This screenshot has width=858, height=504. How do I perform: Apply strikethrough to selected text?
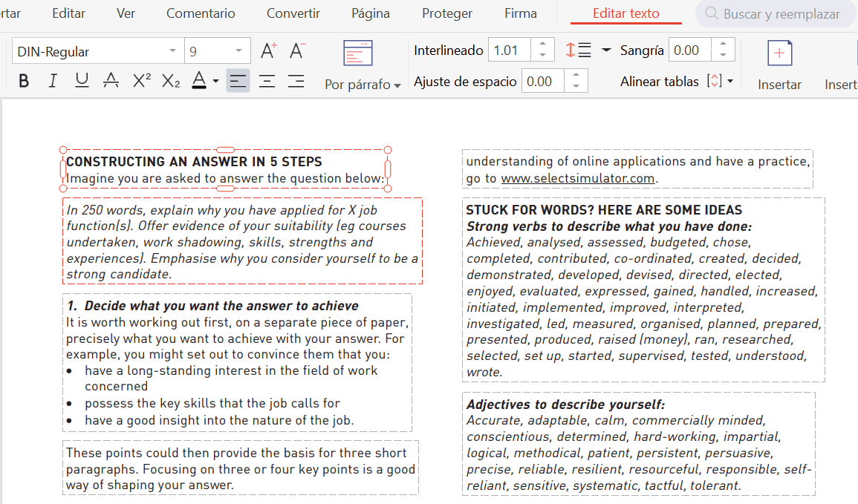[111, 81]
